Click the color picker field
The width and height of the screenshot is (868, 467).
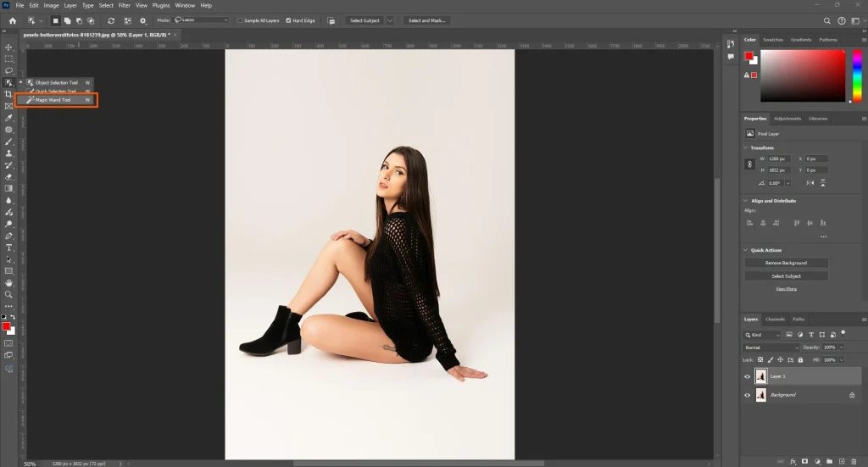point(803,75)
